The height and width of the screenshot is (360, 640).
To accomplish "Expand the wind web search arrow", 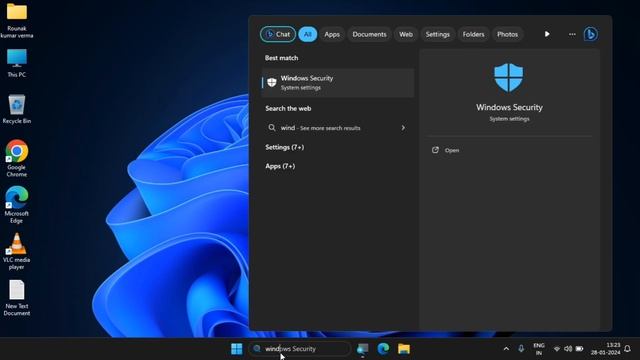I will (403, 128).
